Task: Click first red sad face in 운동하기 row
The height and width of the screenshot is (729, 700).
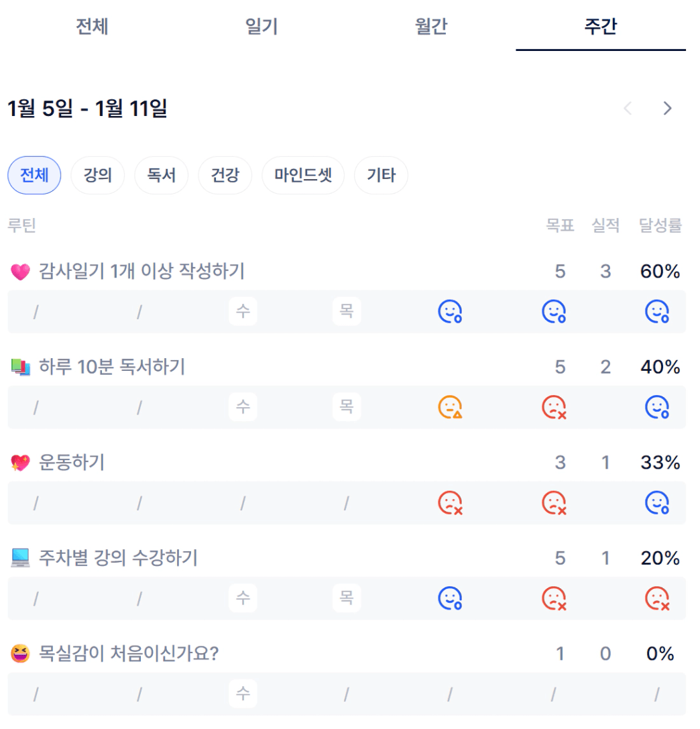Action: (450, 502)
